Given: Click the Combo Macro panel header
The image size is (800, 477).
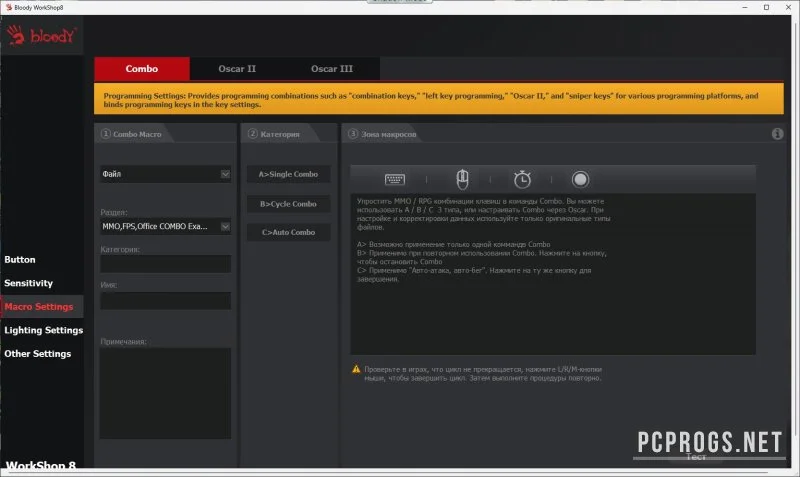Looking at the screenshot, I should (132, 134).
